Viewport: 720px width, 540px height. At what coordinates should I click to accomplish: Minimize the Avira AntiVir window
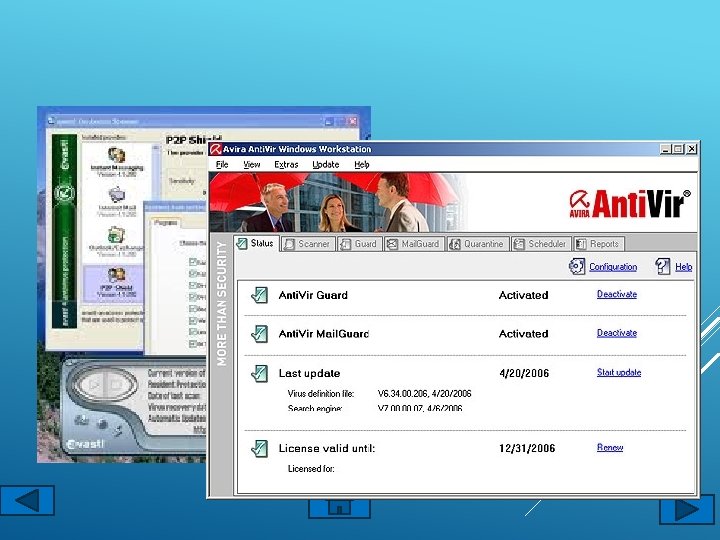[665, 149]
